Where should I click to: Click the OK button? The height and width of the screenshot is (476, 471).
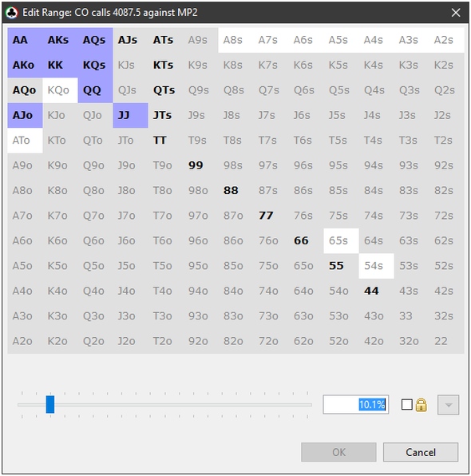click(x=338, y=452)
